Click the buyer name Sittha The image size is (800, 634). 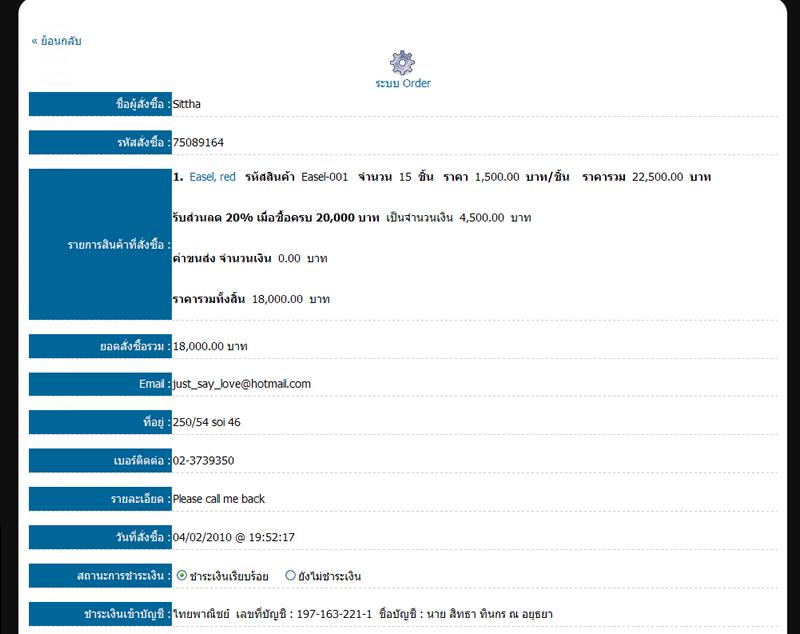click(187, 104)
